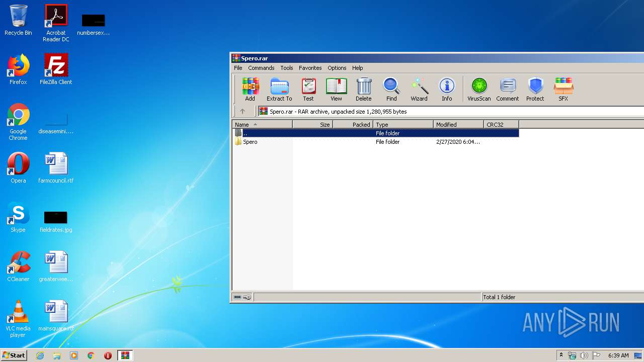Screen dimensions: 644x362
Task: Open the View toolbar icon
Action: (336, 89)
